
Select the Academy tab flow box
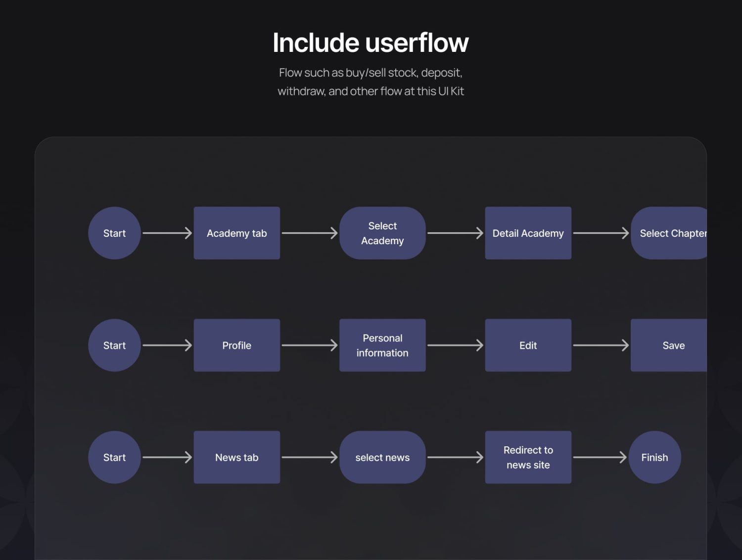pos(237,233)
